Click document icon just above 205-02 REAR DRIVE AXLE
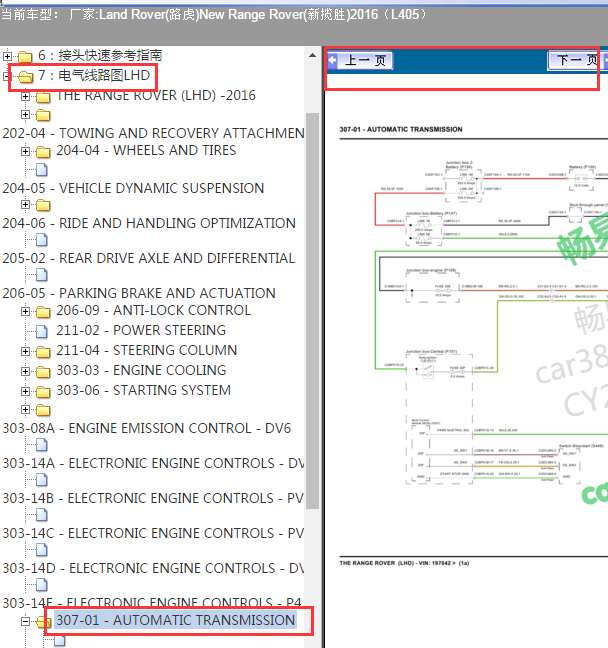Image resolution: width=608 pixels, height=648 pixels. click(42, 240)
